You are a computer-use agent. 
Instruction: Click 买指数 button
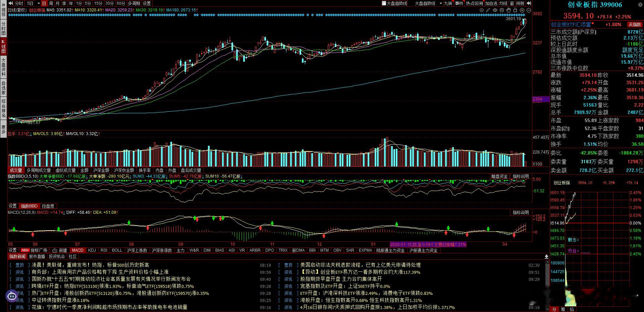[635, 24]
